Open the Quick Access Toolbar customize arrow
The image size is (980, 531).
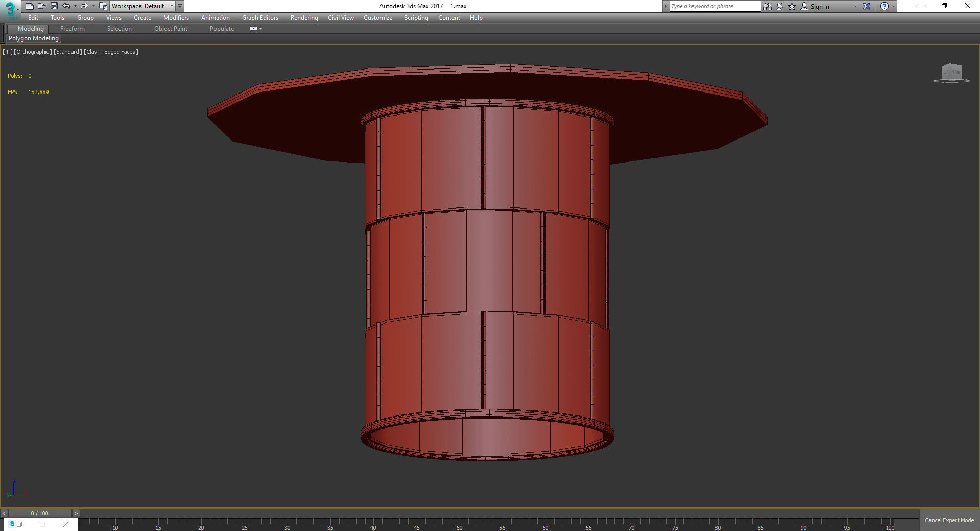(x=180, y=6)
